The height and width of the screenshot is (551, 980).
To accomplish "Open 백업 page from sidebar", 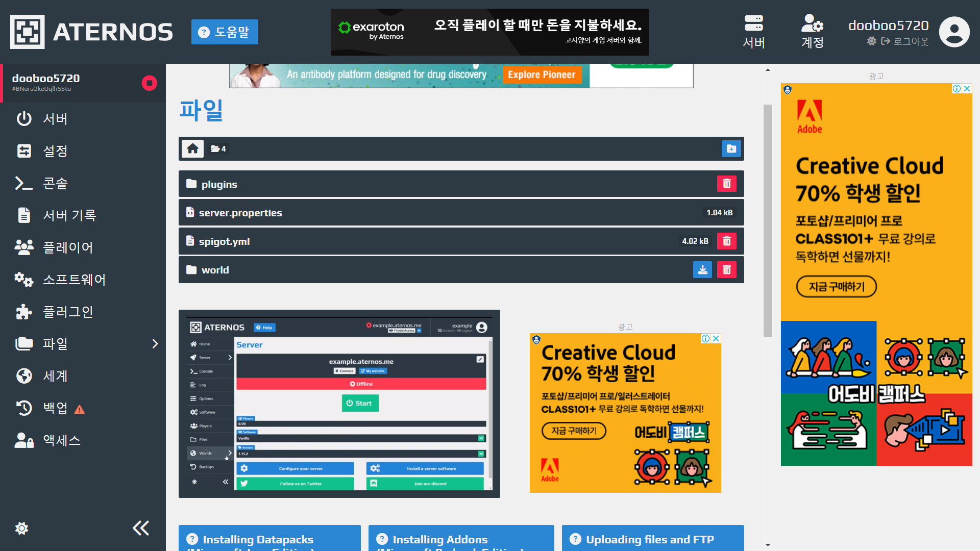I will (55, 408).
